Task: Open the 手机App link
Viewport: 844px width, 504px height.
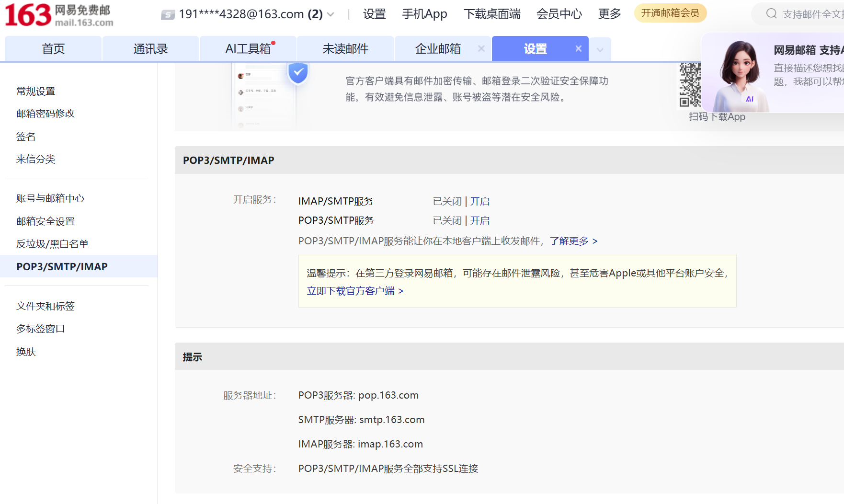Action: click(424, 14)
